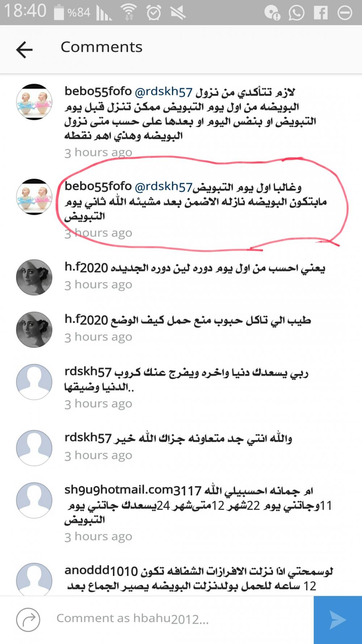
Task: Tap the Comments header title
Action: point(102,47)
